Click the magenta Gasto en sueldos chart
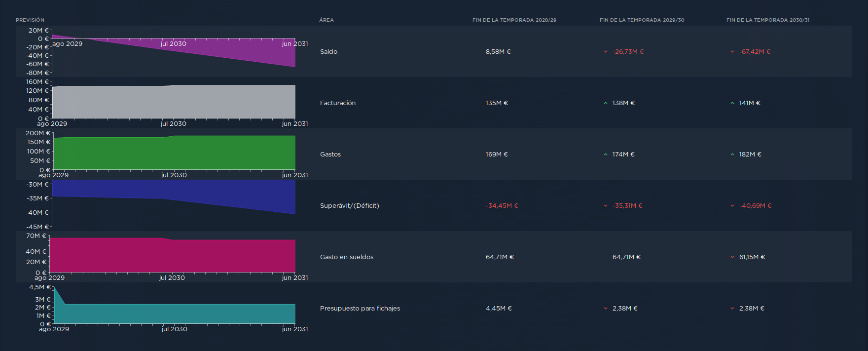This screenshot has width=868, height=351. click(173, 255)
